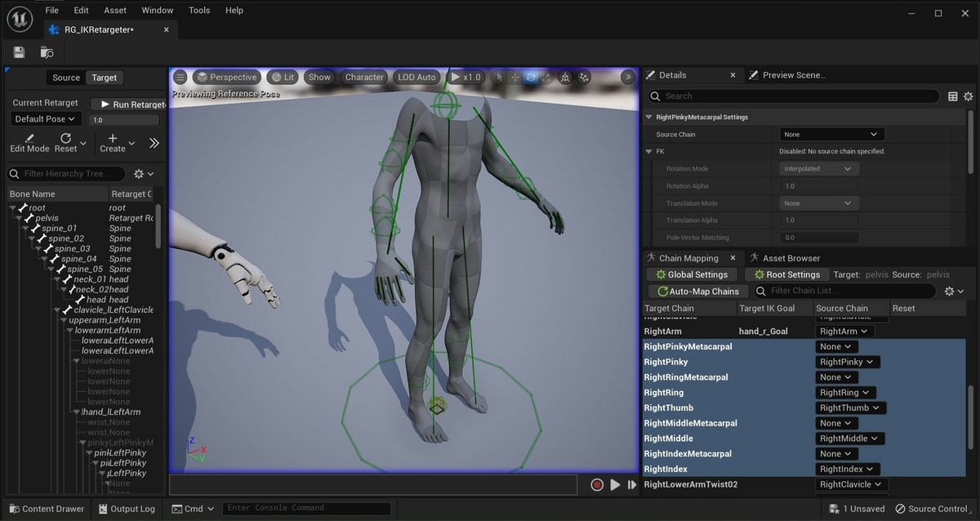Click the Filter Hierarchy Tree search field

(x=68, y=174)
